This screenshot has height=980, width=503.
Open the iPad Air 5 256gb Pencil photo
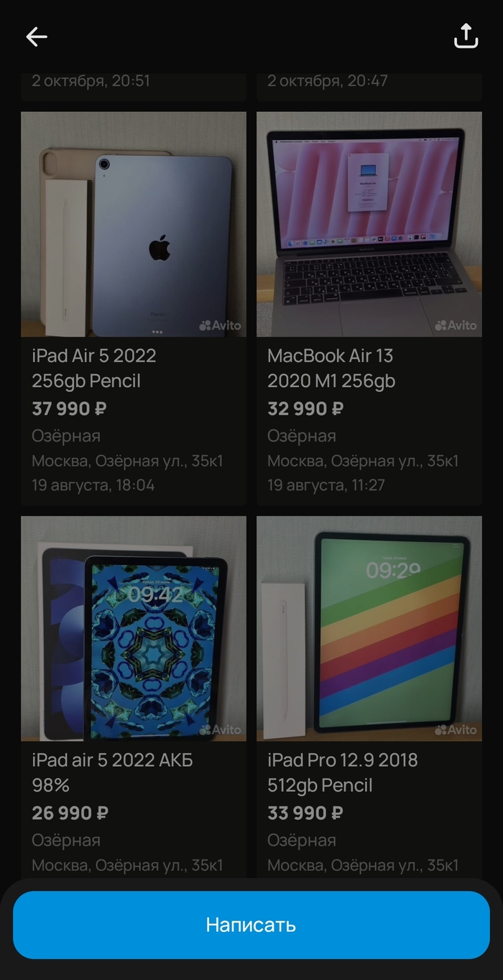click(134, 224)
